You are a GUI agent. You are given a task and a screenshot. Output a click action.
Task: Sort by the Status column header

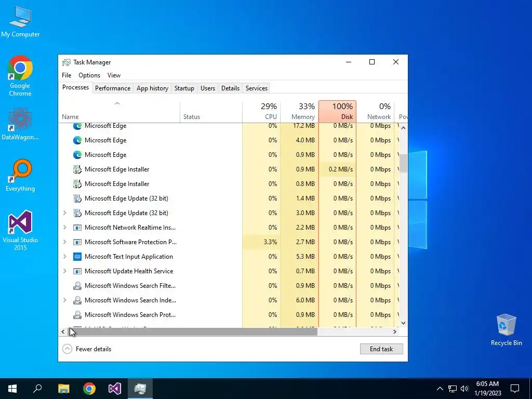click(211, 112)
